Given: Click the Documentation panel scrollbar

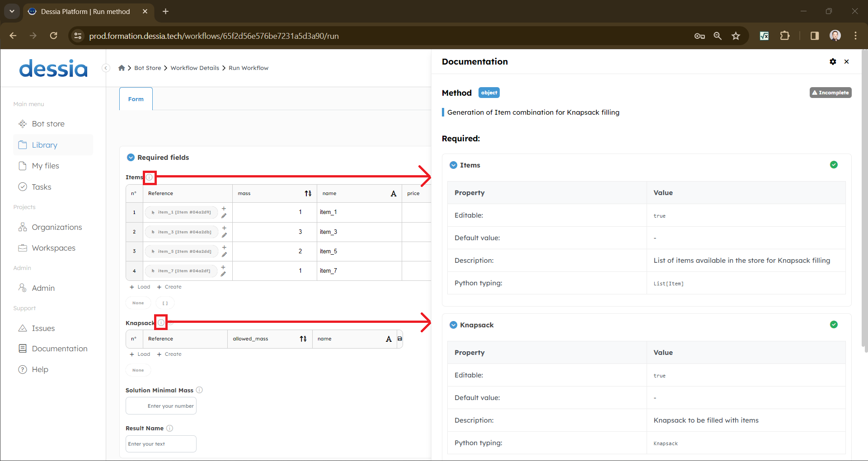Looking at the screenshot, I should pos(865,199).
